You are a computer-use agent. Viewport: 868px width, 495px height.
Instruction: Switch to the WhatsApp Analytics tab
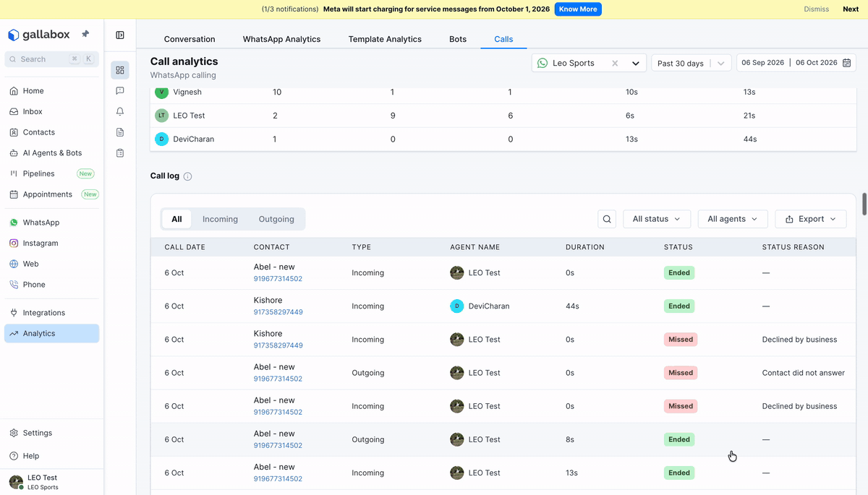coord(281,39)
